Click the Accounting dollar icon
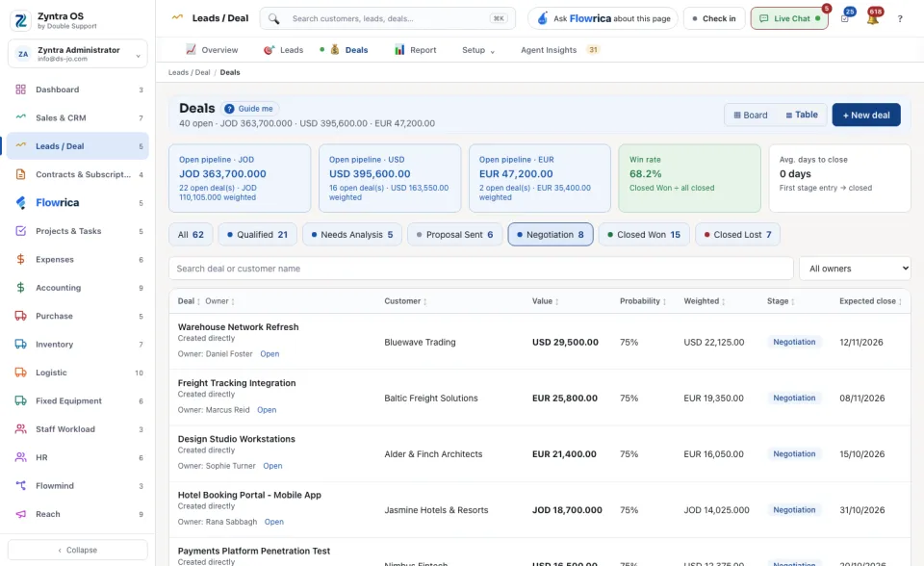 point(20,288)
